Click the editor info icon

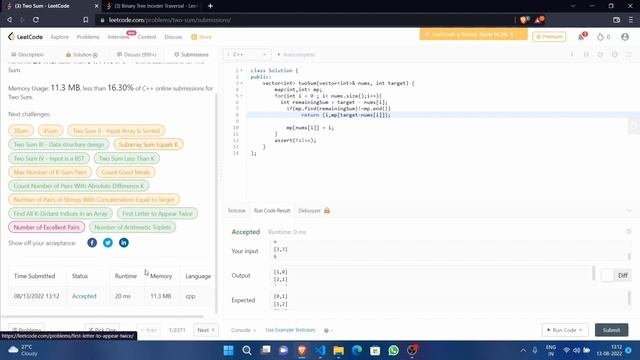572,54
